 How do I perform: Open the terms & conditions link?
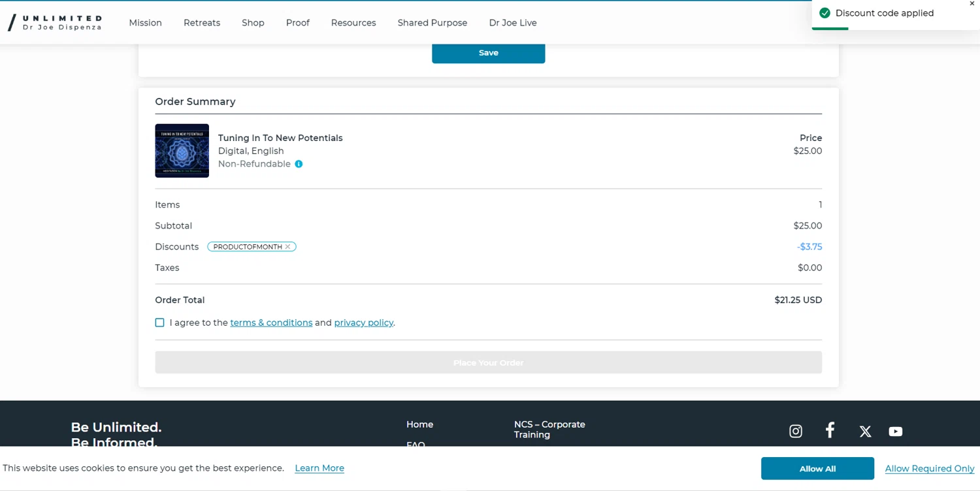coord(271,323)
